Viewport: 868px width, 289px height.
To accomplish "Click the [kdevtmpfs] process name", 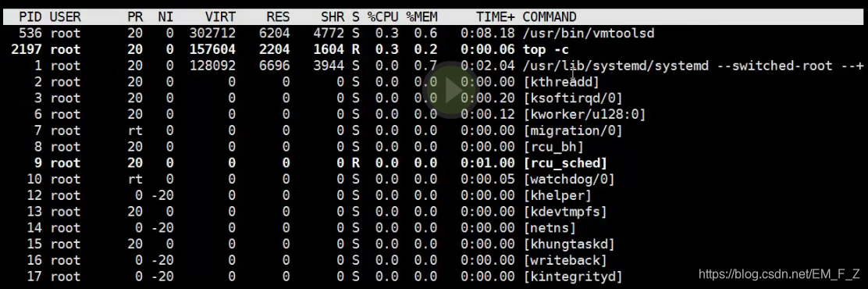I will pos(565,212).
